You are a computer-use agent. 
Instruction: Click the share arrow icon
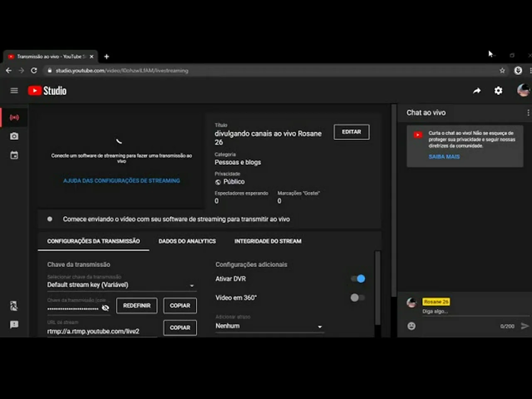[x=477, y=91]
